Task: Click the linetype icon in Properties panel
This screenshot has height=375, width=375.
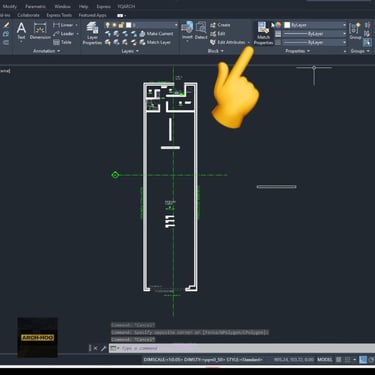Action: pyautogui.click(x=278, y=42)
